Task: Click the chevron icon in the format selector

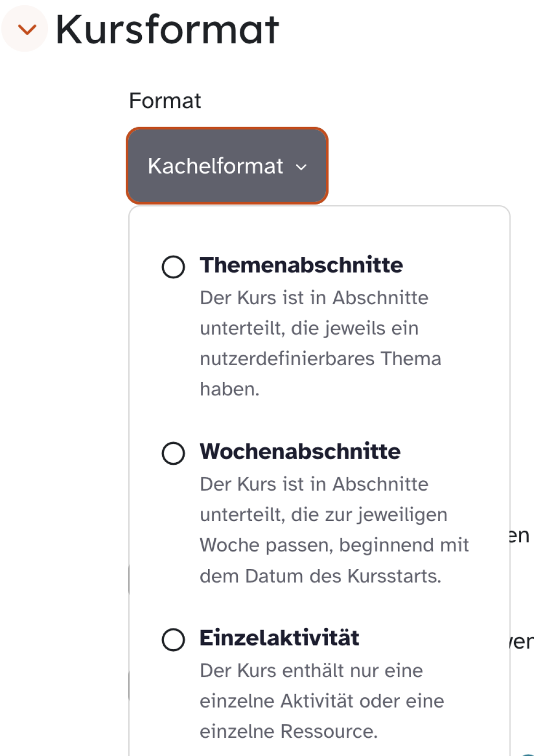Action: (301, 167)
